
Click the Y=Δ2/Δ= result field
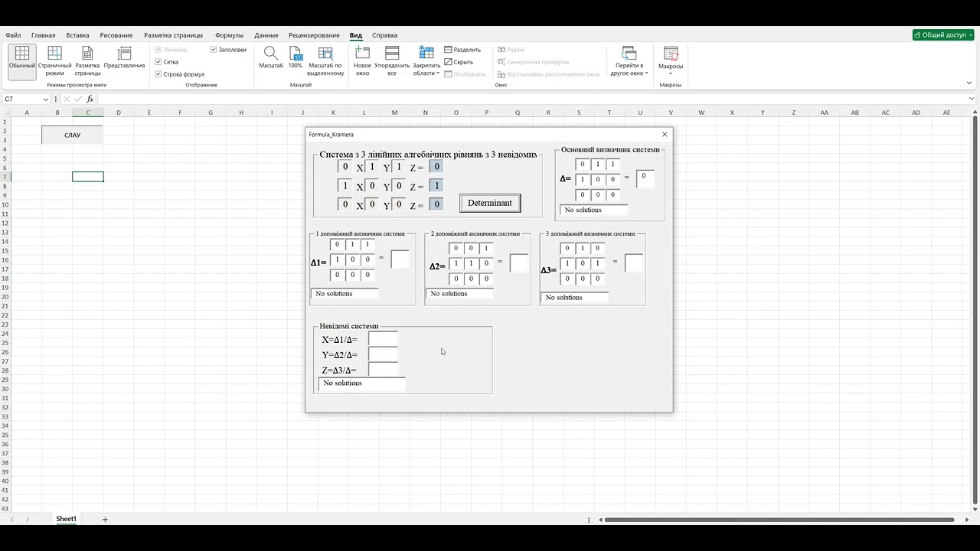[384, 354]
